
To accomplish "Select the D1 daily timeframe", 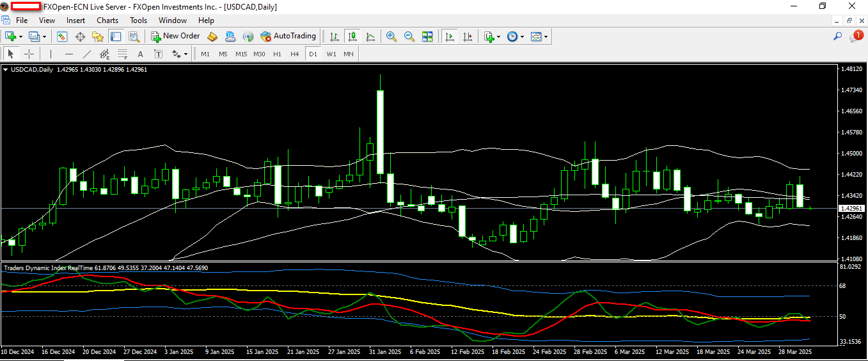I will tap(313, 54).
